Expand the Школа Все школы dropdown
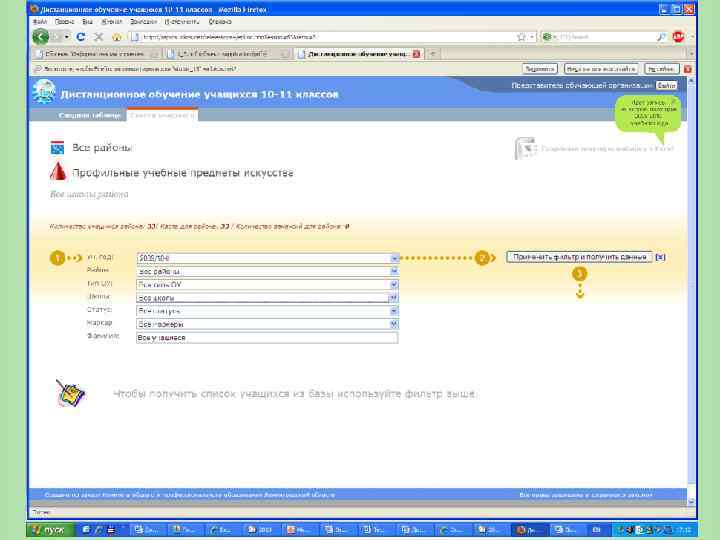Image resolution: width=720 pixels, height=540 pixels. pos(393,298)
